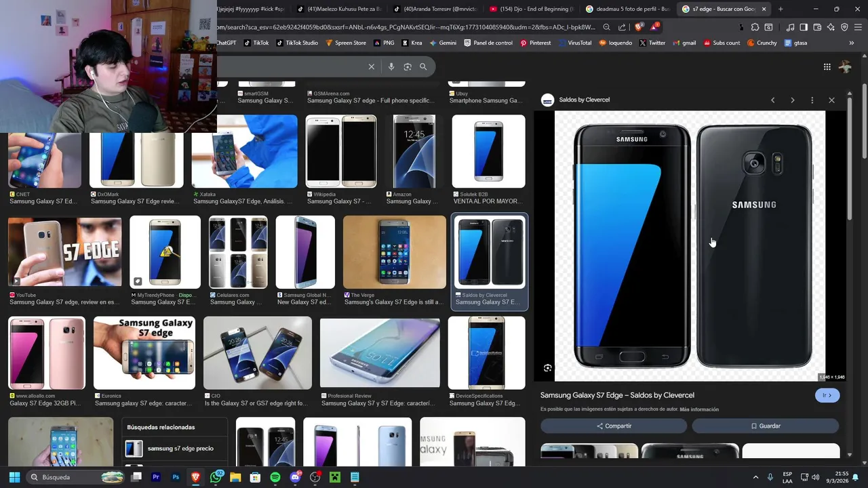
Task: Toggle the browser sidebar panel
Action: tap(804, 27)
